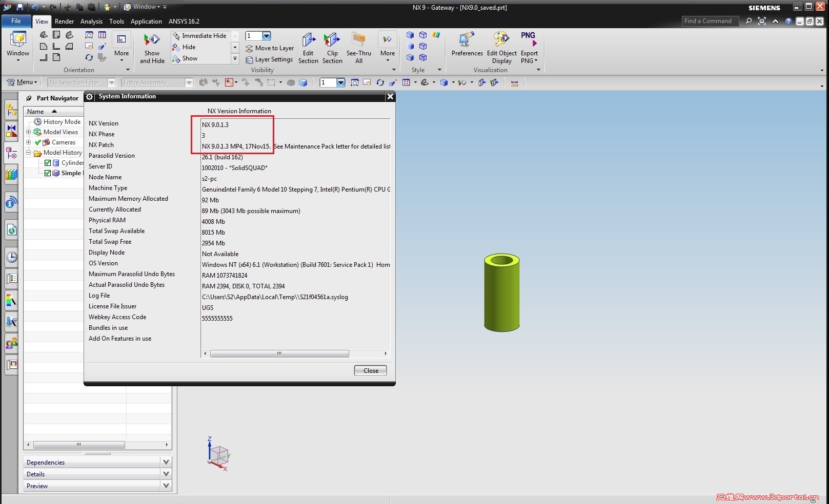829x504 pixels.
Task: Switch to the Application tab
Action: pos(146,22)
